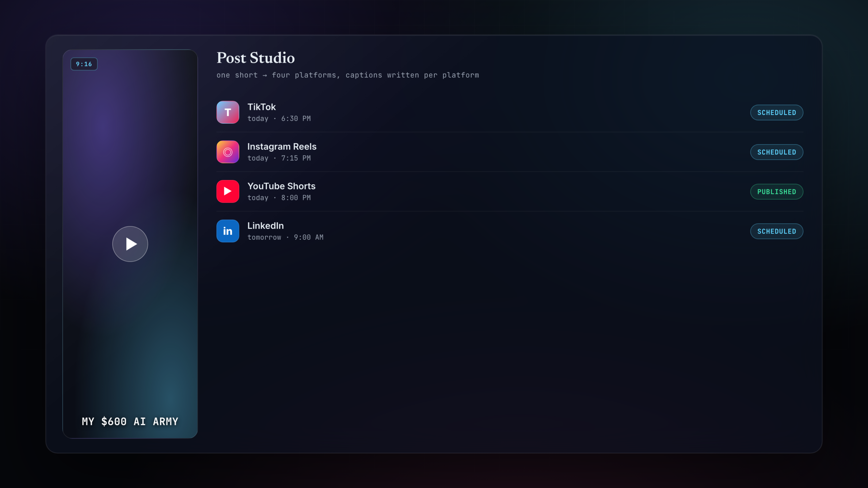868x488 pixels.
Task: Click the LinkedIn SCHEDULED status badge
Action: tap(776, 231)
